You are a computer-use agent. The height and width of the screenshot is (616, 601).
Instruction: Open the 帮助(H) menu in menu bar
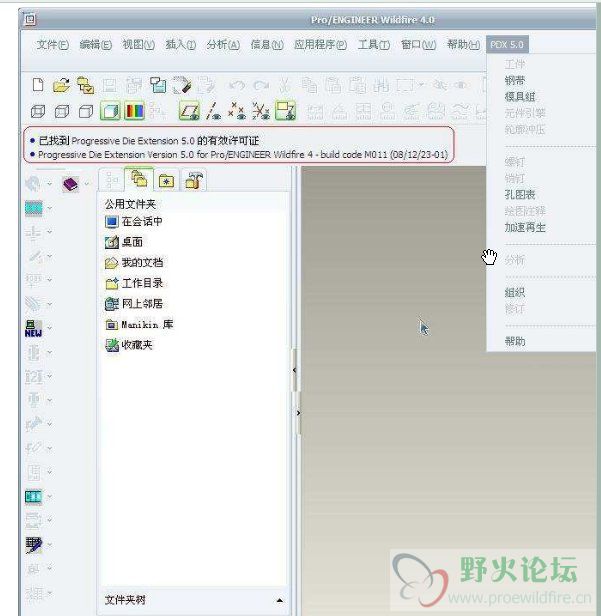(x=464, y=45)
